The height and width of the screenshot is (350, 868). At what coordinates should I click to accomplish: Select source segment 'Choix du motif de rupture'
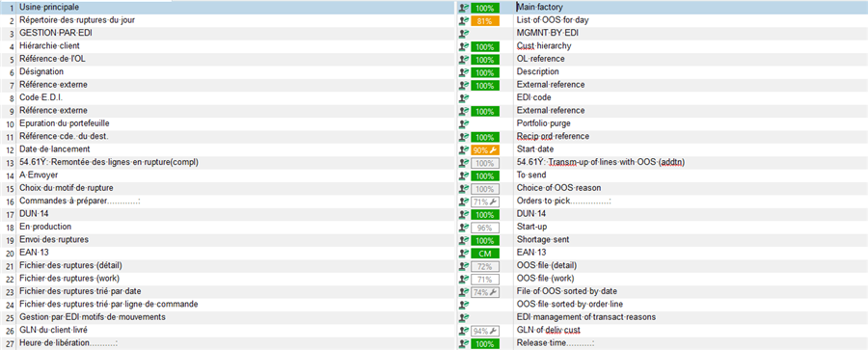67,188
